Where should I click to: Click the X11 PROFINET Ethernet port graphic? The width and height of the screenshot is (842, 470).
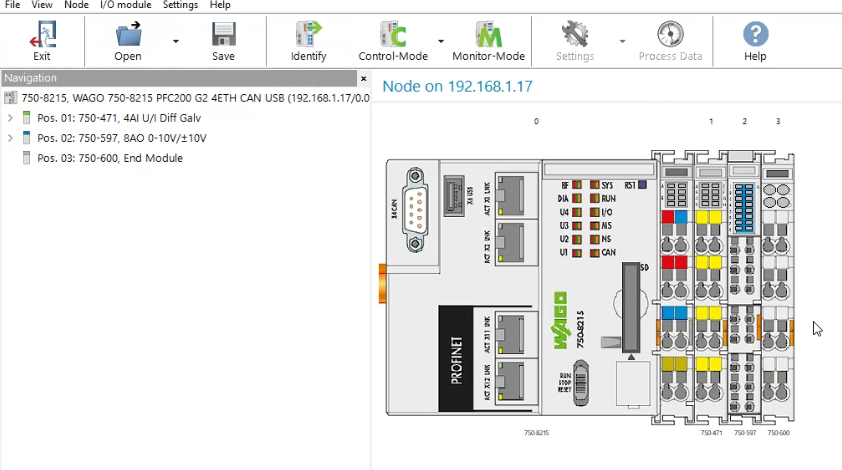(x=510, y=334)
